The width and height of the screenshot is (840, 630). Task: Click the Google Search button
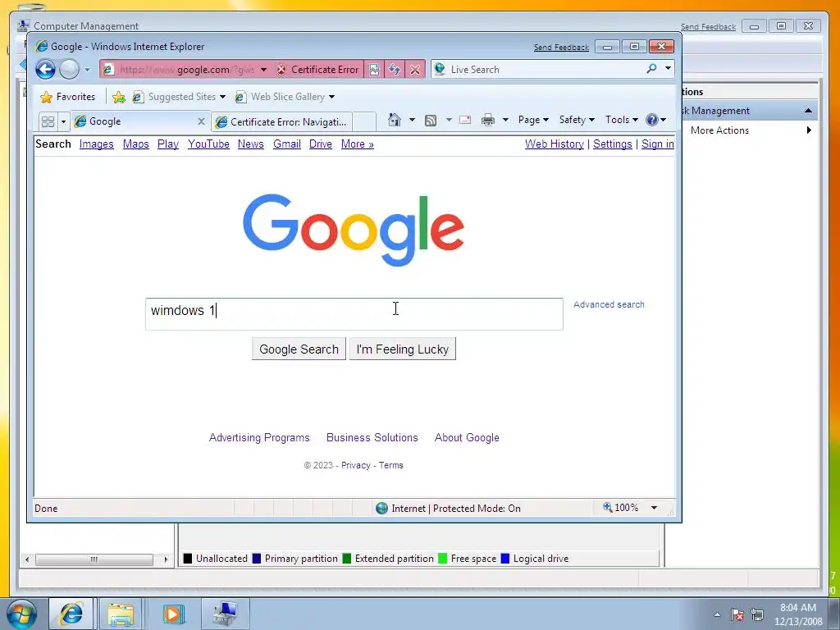coord(299,349)
